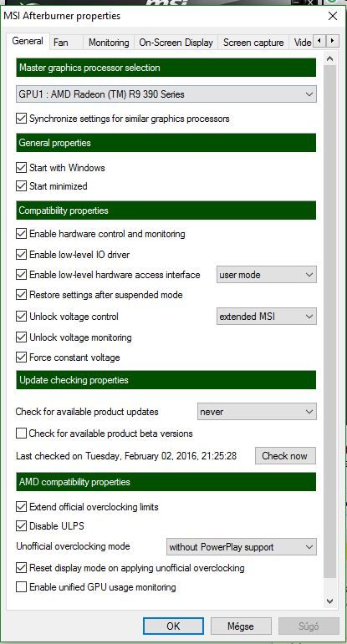
Task: Click the Unofficial overclocking mode label
Action: [74, 546]
